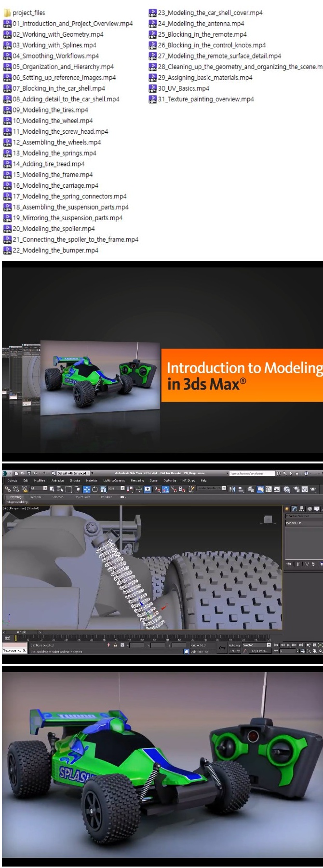Activate the Select and Uniform Scale tool
Screen dimensions: 323x868
click(104, 489)
